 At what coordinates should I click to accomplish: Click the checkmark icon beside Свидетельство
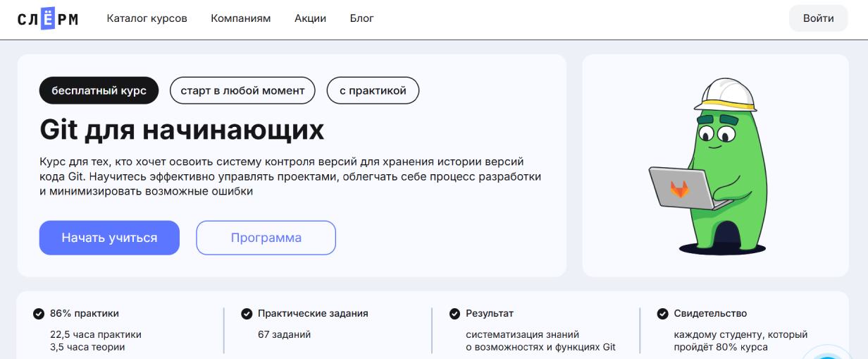click(x=662, y=314)
